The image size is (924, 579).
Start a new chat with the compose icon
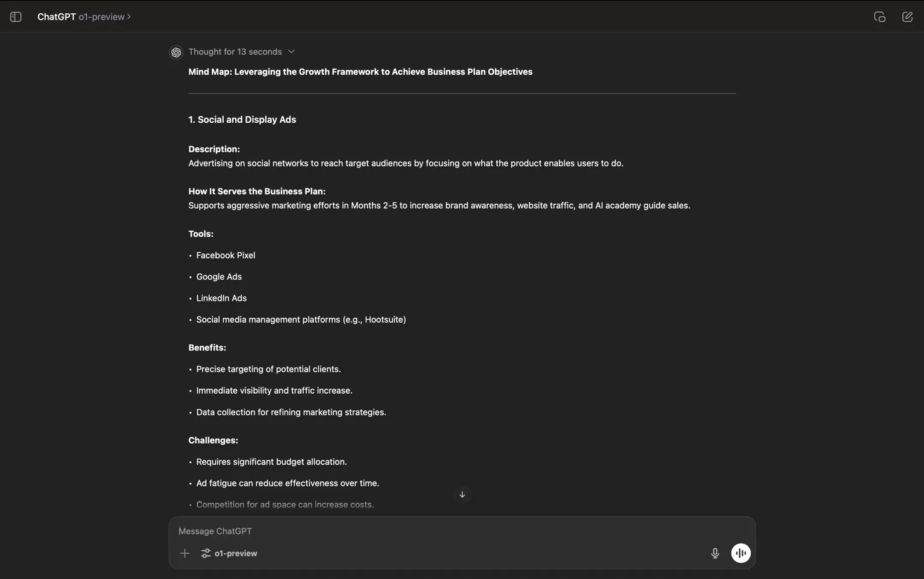907,17
